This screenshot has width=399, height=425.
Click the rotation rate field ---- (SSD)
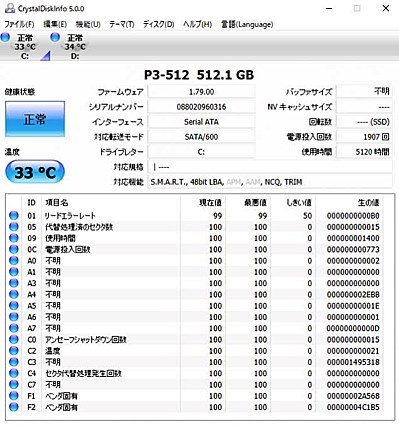pos(364,122)
